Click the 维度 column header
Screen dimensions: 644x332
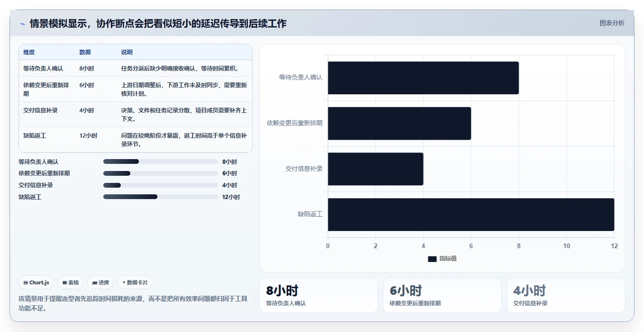click(29, 52)
